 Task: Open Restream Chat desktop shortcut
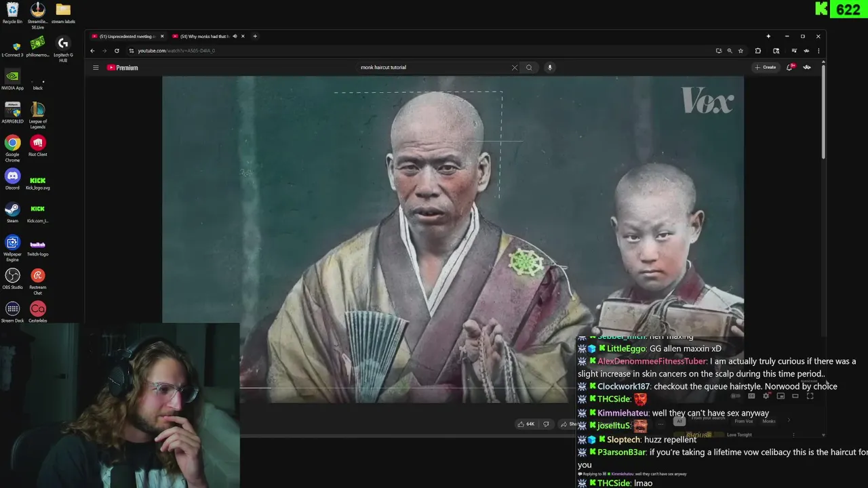tap(37, 281)
